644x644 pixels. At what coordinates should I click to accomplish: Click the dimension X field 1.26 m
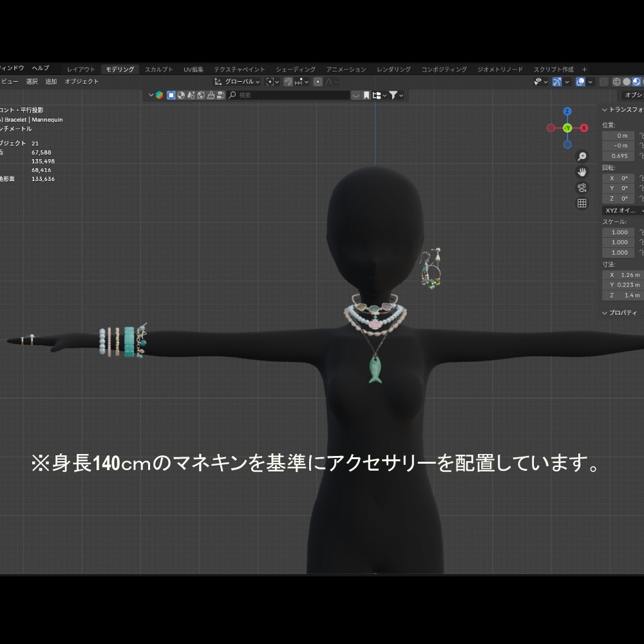click(x=623, y=275)
